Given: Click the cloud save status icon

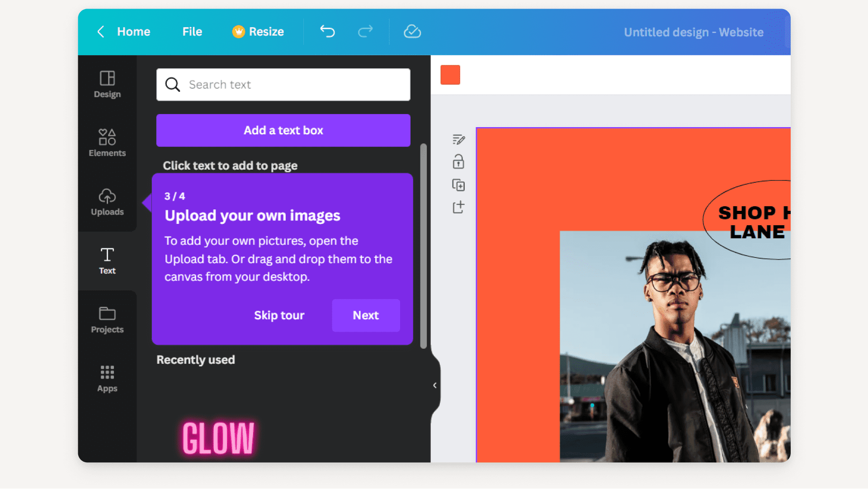Looking at the screenshot, I should 412,32.
